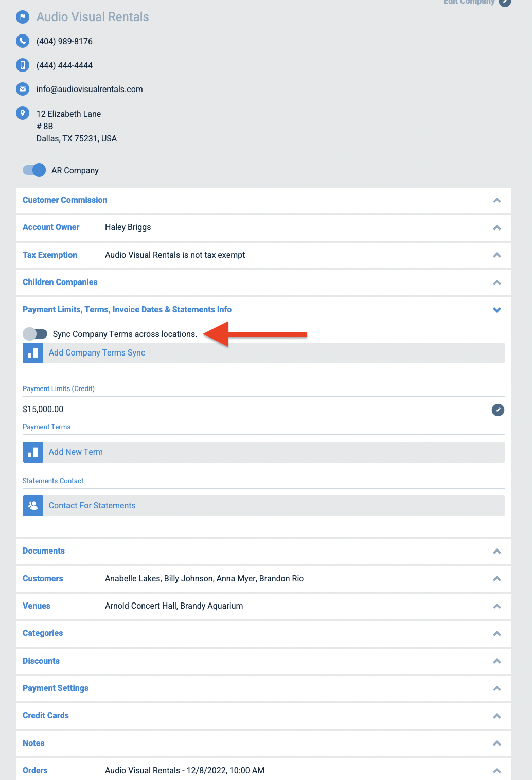Click the Contact For Statements people icon
Viewport: 532px width, 780px height.
point(33,506)
